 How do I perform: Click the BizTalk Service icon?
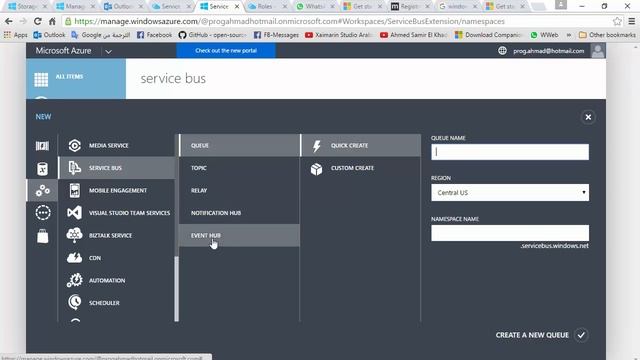pos(74,235)
